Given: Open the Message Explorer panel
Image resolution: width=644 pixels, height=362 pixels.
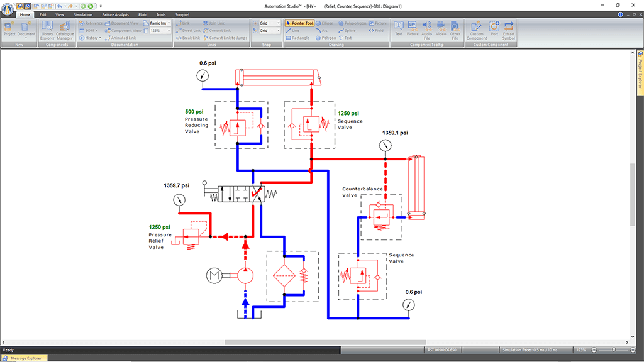Looking at the screenshot, I should click(x=25, y=358).
